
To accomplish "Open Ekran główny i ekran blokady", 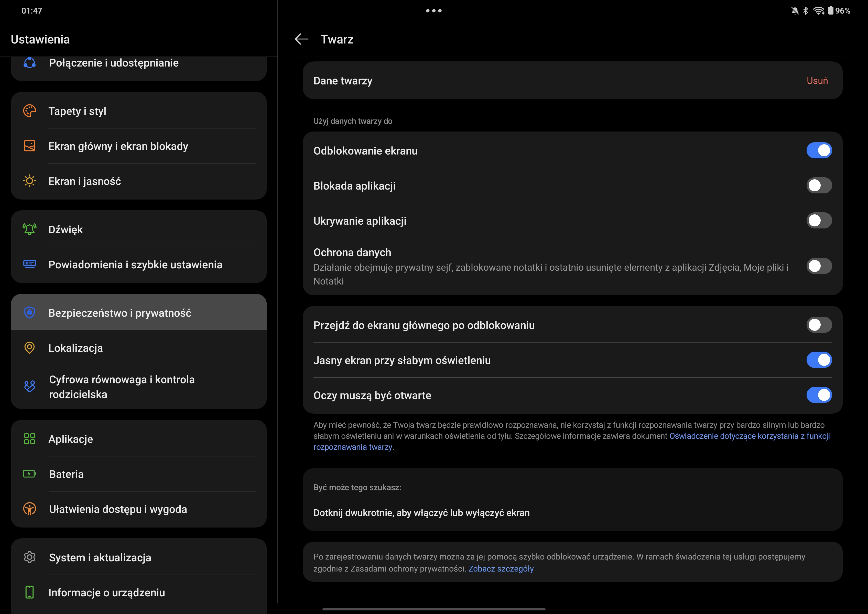I will (x=139, y=146).
